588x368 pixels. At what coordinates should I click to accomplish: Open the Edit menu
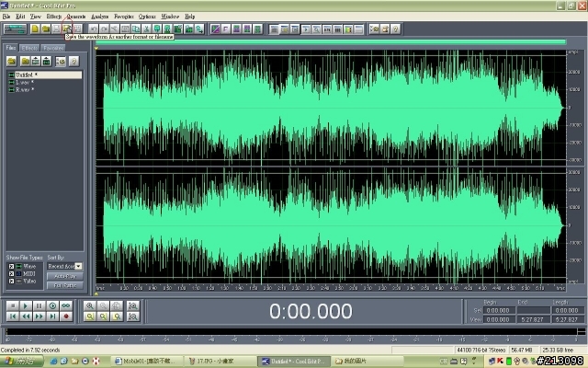[20, 17]
